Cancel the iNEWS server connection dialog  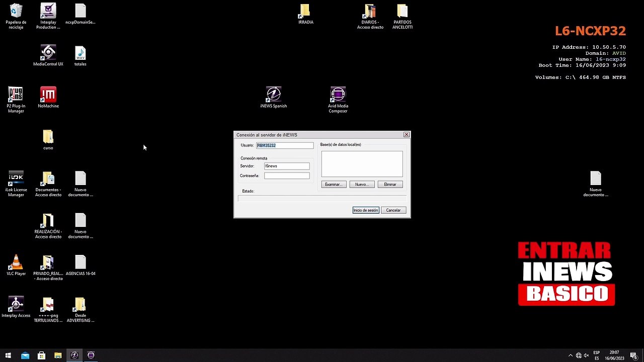(x=393, y=210)
